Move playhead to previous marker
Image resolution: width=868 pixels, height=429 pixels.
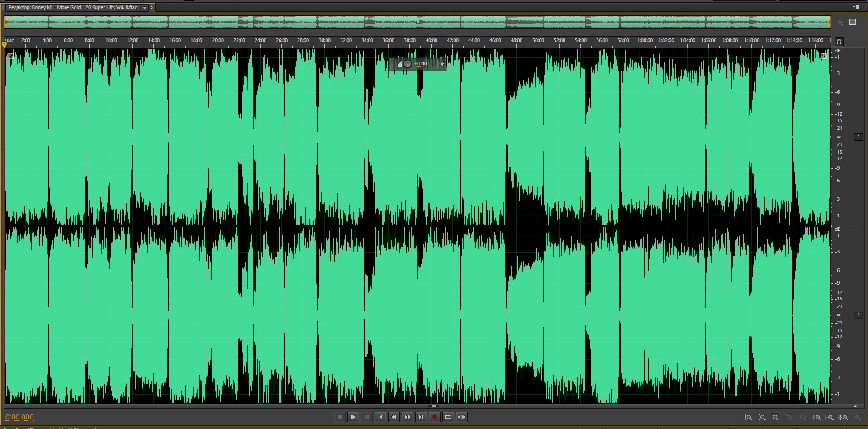tap(380, 417)
